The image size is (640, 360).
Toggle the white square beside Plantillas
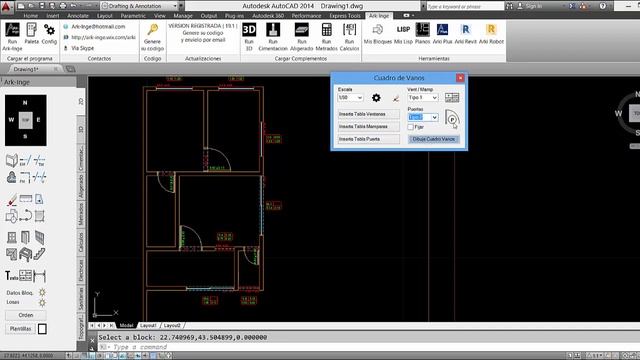[42, 329]
